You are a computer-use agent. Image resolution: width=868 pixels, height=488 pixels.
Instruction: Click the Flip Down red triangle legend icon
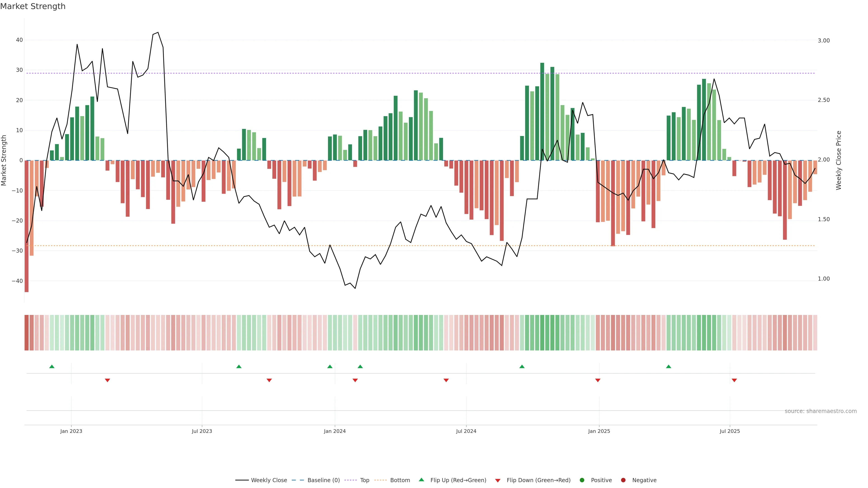click(x=498, y=481)
